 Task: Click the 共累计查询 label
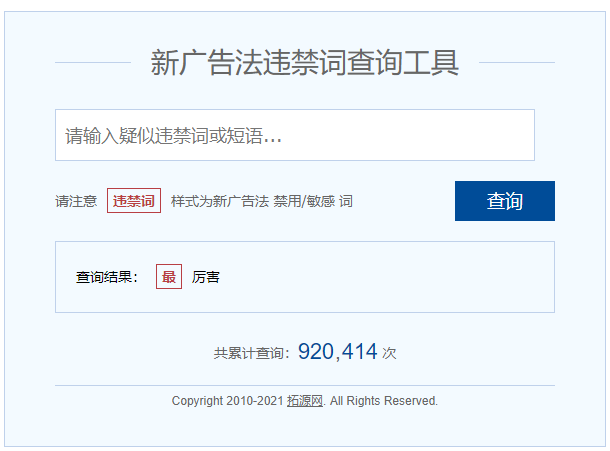click(251, 353)
